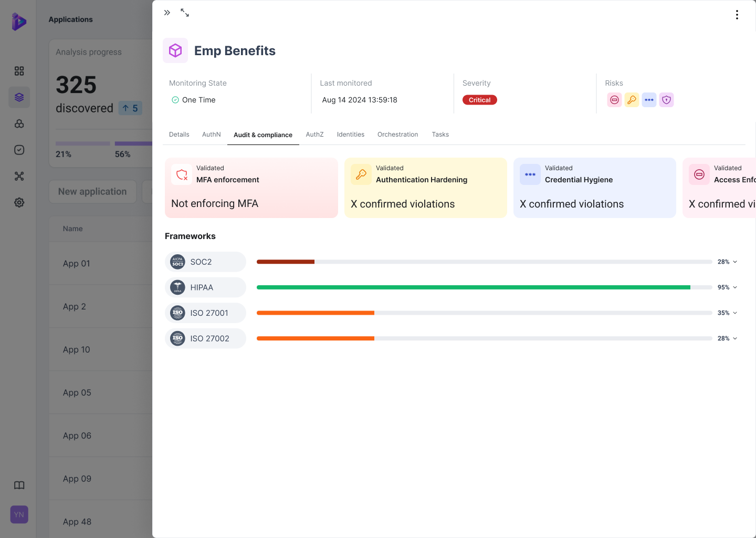
Task: Click the blue credential hygiene risk icon
Action: point(649,100)
